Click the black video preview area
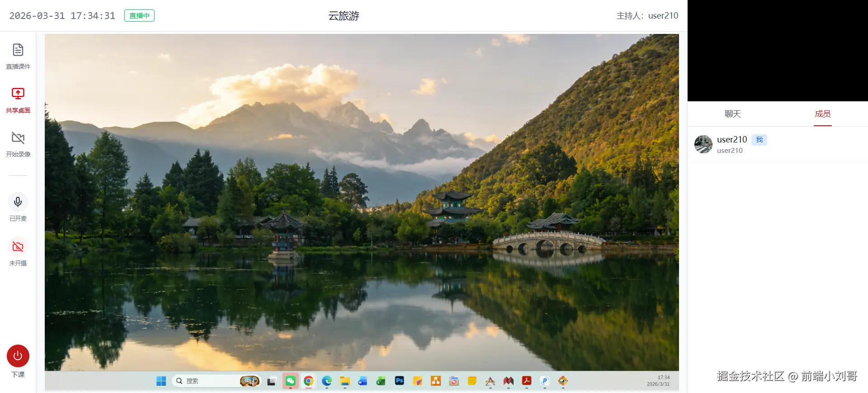This screenshot has height=393, width=868. [x=778, y=51]
